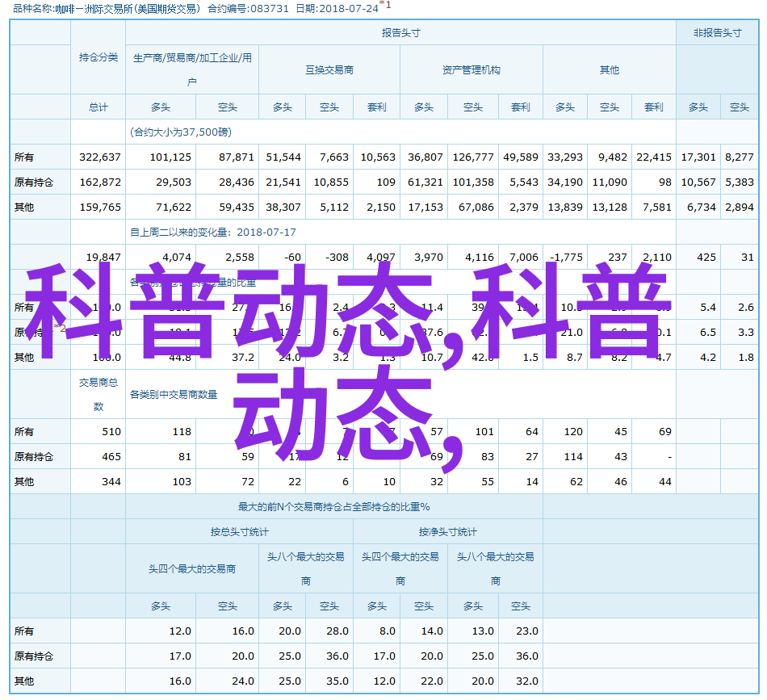Click the 自上周二以来的变化量：2018-07-17 label

213,232
